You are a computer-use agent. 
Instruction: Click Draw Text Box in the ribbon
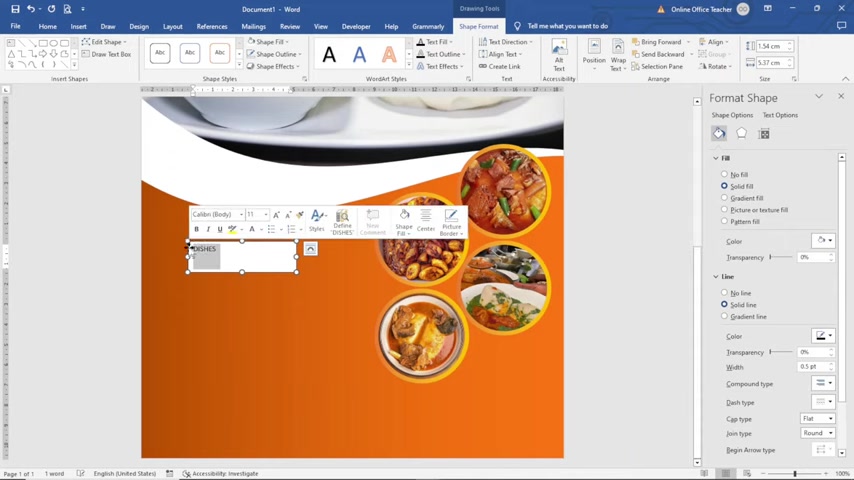pyautogui.click(x=107, y=54)
